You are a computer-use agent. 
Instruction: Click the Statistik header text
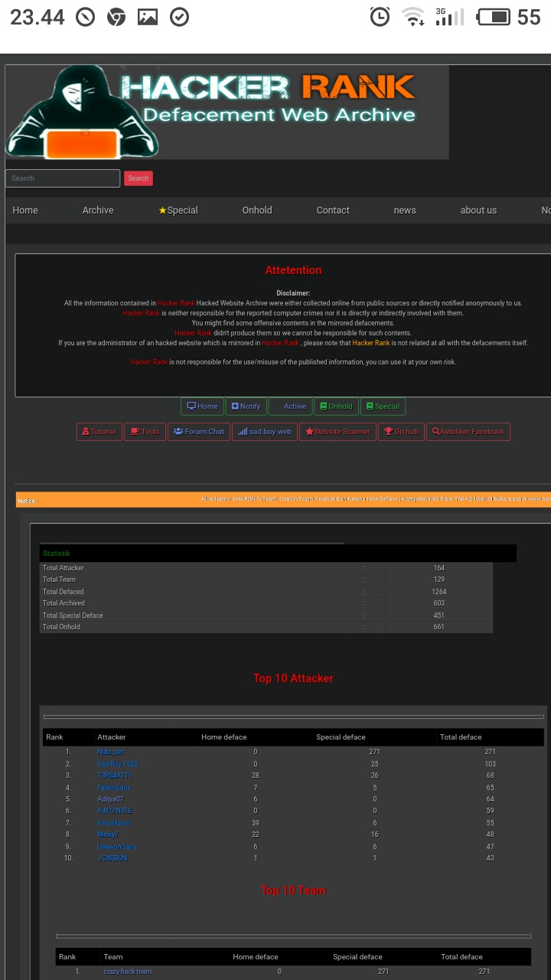[56, 554]
